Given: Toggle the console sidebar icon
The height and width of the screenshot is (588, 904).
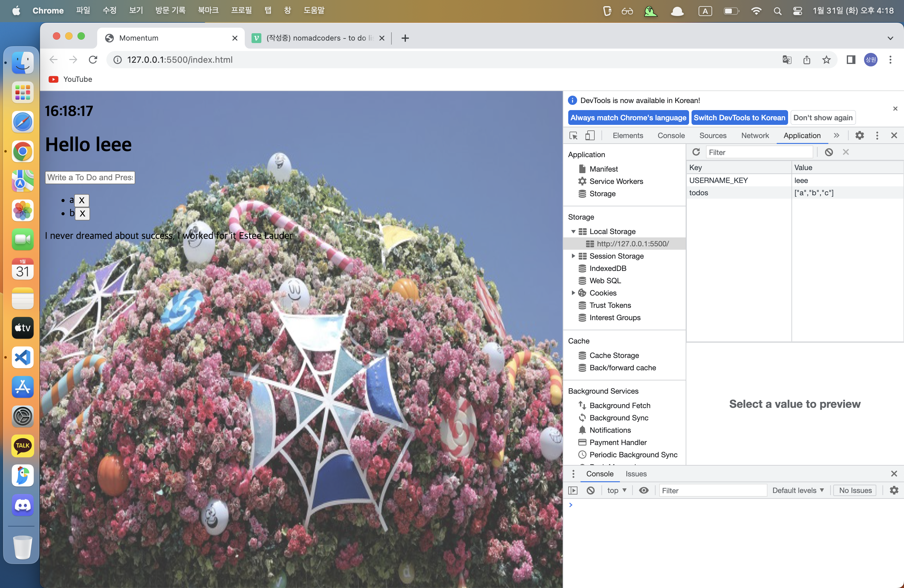Looking at the screenshot, I should (x=573, y=491).
